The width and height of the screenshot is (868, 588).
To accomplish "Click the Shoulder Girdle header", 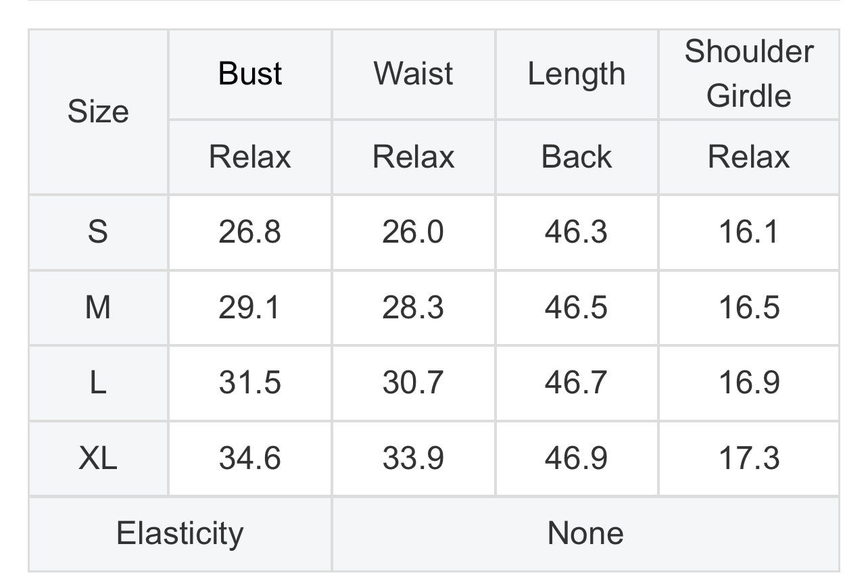I will [748, 74].
